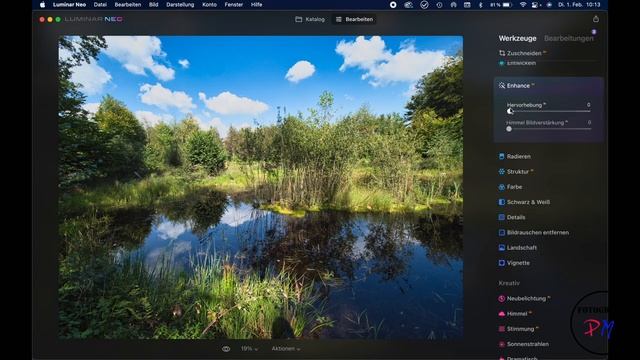Expand the Landschaft tool label

[522, 248]
